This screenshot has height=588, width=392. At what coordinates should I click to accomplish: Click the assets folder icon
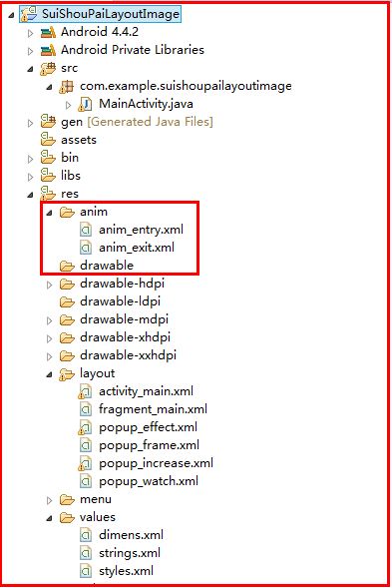click(x=48, y=140)
